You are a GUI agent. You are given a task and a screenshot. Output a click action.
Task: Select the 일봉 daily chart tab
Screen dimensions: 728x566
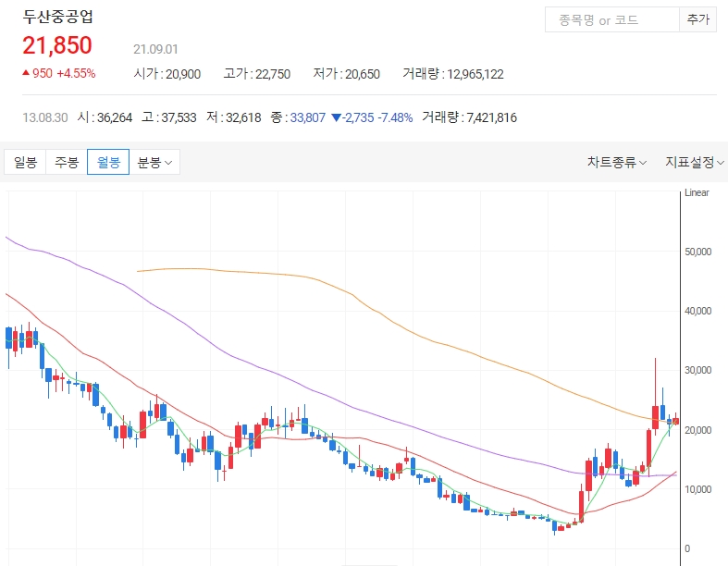pos(25,162)
